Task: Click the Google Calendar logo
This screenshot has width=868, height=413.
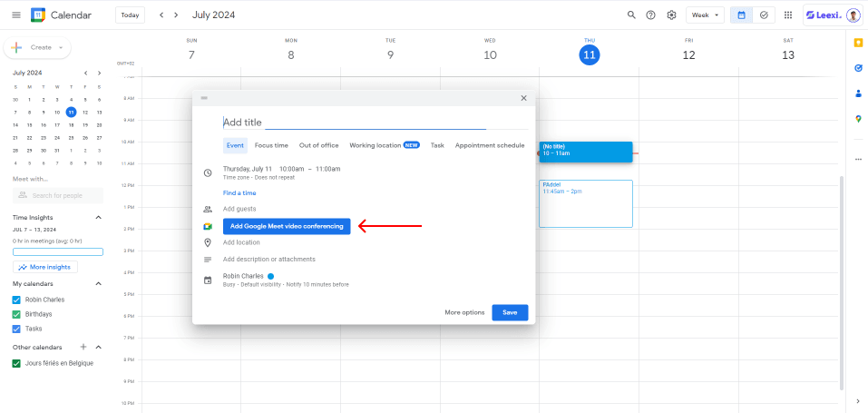Action: [x=38, y=15]
